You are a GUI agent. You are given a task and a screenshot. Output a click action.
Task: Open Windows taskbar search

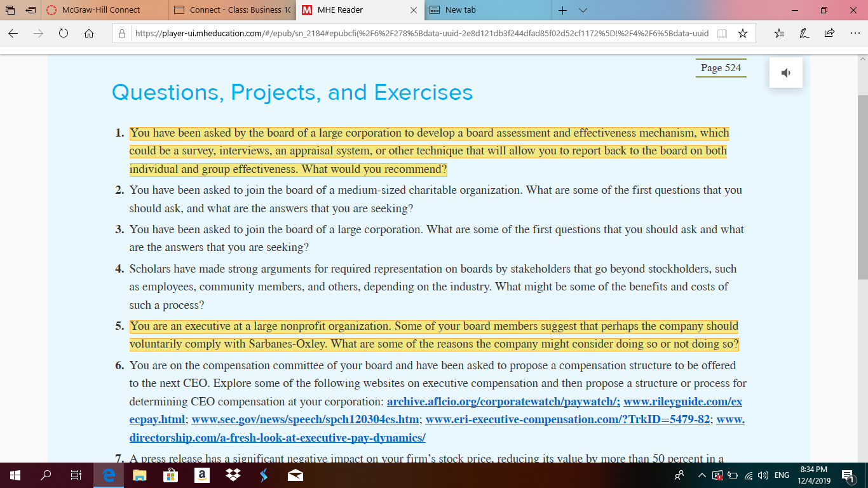tap(46, 475)
